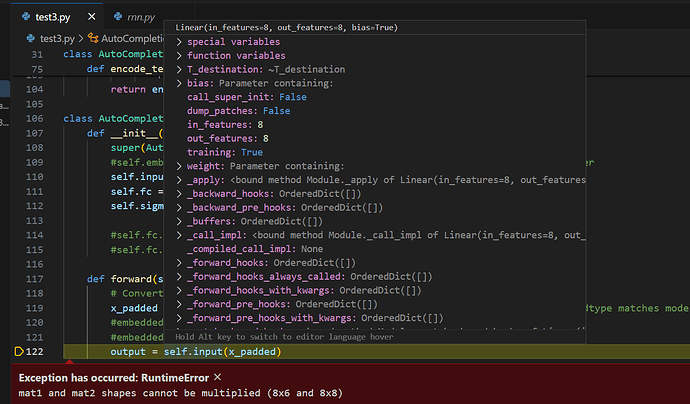
Task: Expand T_destination in the hover
Action: (x=179, y=69)
